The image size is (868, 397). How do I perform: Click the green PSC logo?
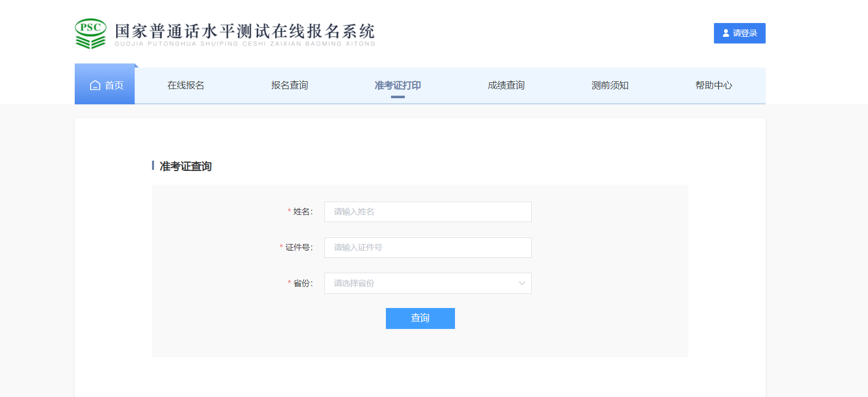(91, 34)
